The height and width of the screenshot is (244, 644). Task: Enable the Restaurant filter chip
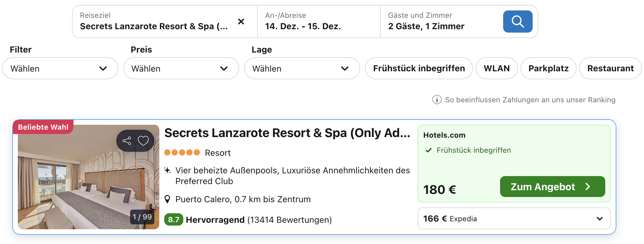[x=610, y=68]
